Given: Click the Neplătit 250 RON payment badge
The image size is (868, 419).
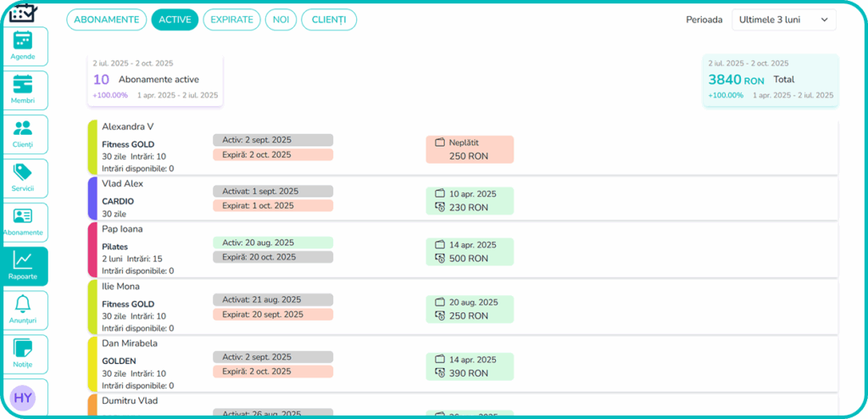Looking at the screenshot, I should (x=470, y=149).
